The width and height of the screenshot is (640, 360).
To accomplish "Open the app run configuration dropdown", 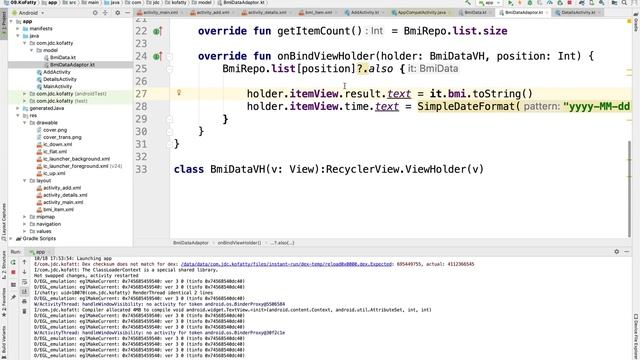I will click(489, 3).
